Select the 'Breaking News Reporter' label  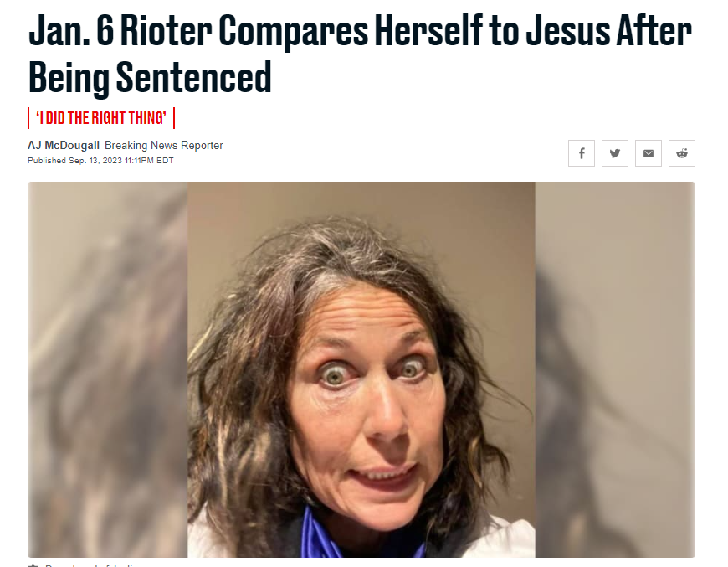click(164, 146)
